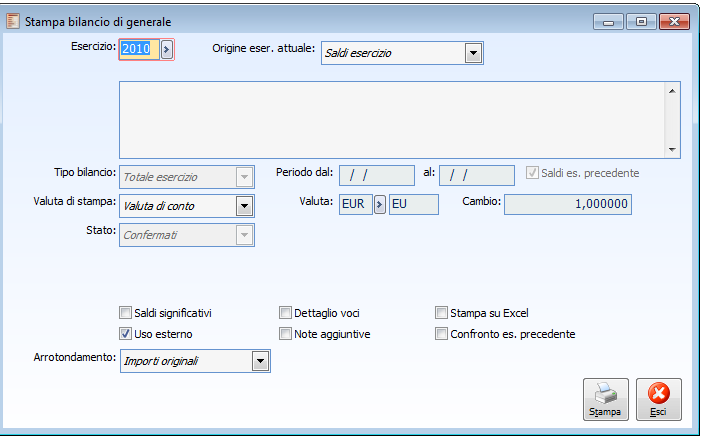This screenshot has width=702, height=441.
Task: Click the Periodo dal date field
Action: click(377, 176)
